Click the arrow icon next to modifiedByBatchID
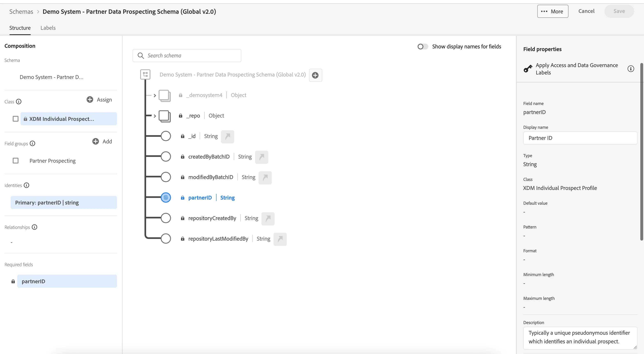Viewport: 644px width, 354px height. pyautogui.click(x=265, y=178)
